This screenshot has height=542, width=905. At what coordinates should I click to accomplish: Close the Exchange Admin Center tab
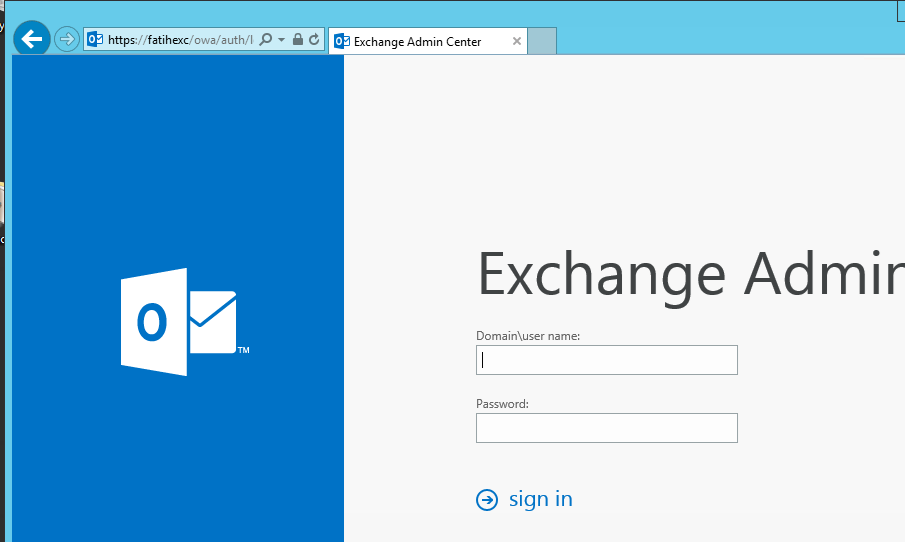517,41
